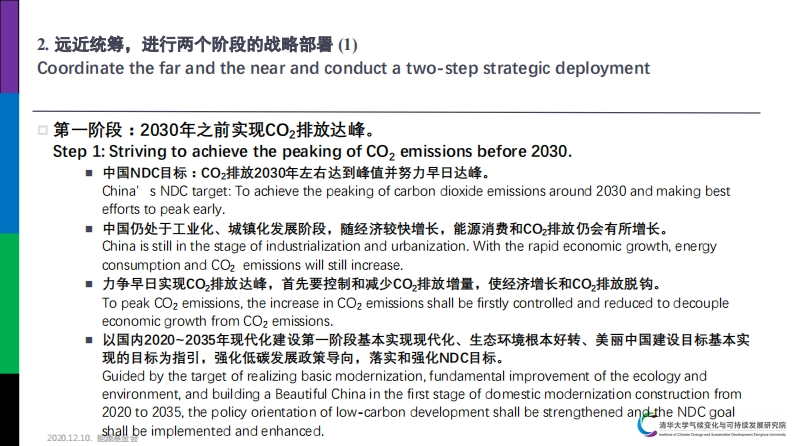Click the 'China is still in the stage' paragraph

click(x=409, y=256)
